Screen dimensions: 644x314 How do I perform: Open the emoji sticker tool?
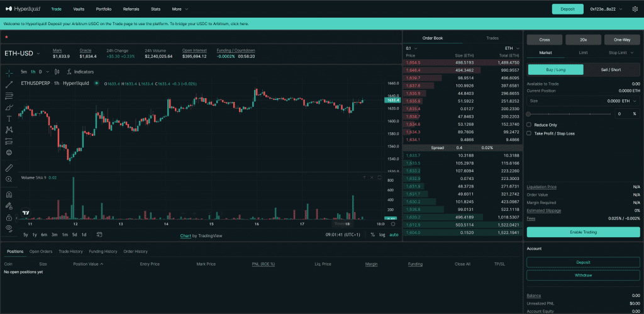[9, 152]
